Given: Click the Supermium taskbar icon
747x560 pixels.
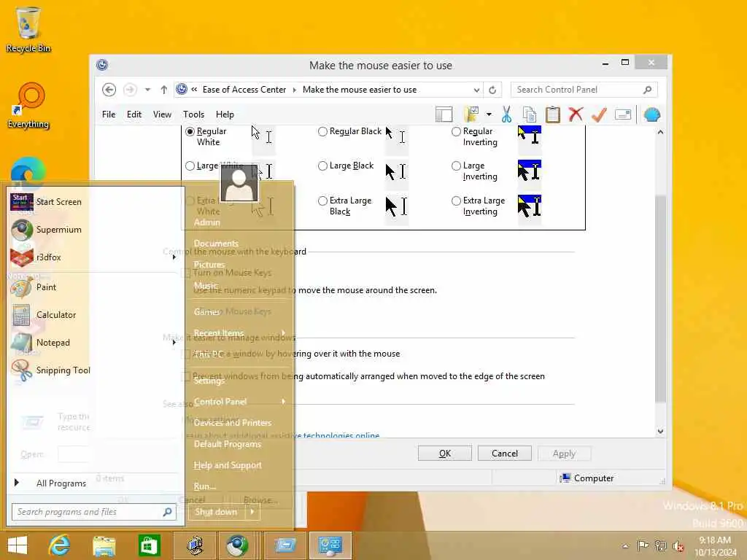Looking at the screenshot, I should (237, 545).
